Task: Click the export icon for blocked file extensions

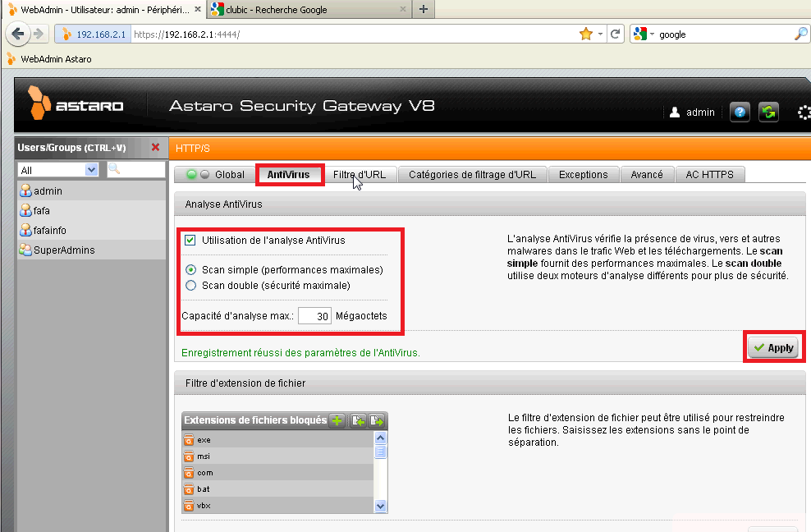Action: 377,420
